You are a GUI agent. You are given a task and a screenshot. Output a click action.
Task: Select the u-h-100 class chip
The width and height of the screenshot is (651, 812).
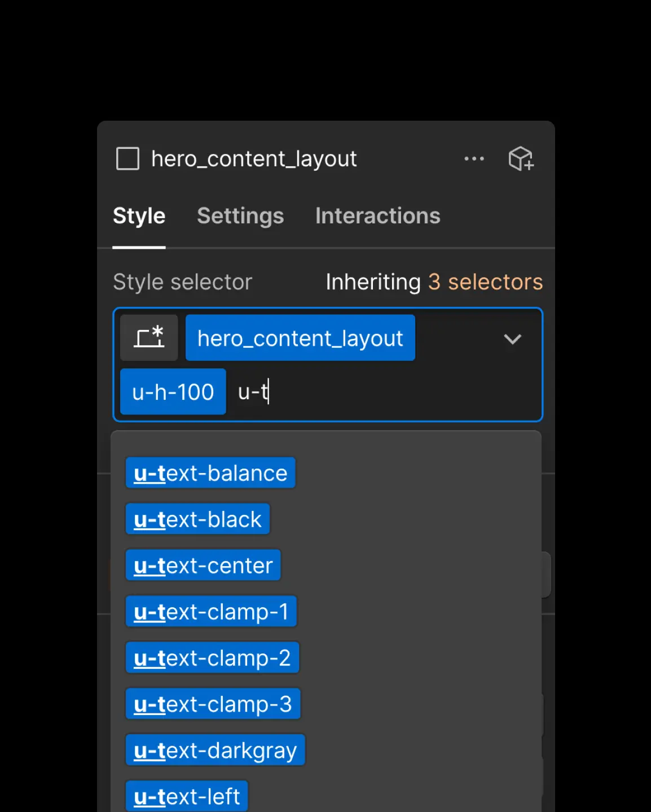[x=173, y=391]
